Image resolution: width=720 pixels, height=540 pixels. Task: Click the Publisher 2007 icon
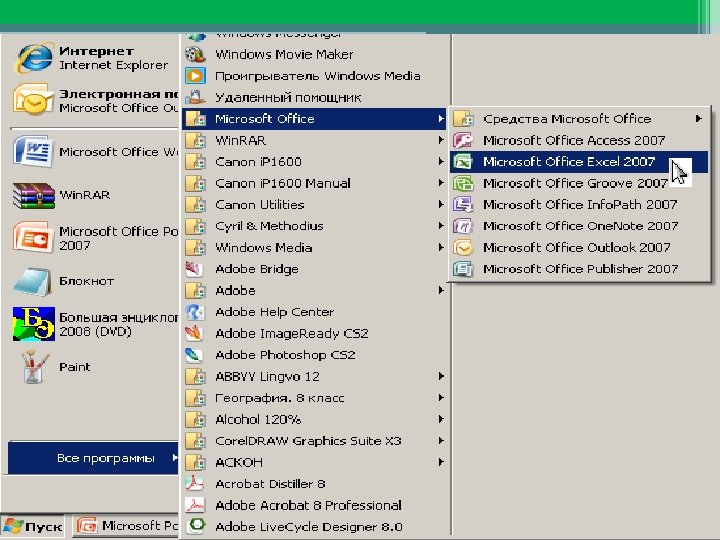coord(463,269)
